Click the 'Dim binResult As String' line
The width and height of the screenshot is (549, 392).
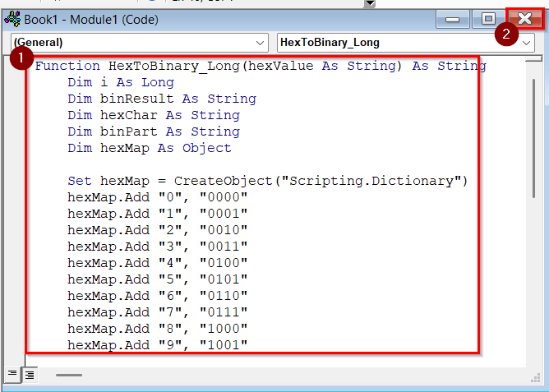162,99
